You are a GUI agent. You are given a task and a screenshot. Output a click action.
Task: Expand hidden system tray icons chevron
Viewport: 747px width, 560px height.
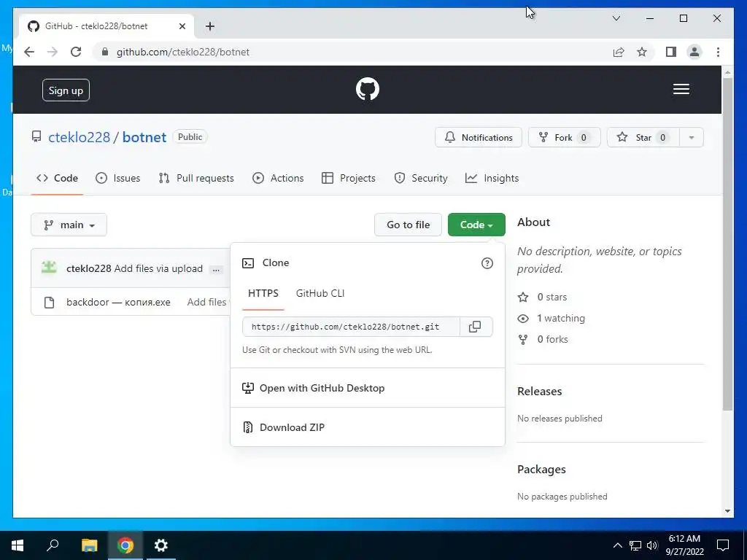coord(617,545)
